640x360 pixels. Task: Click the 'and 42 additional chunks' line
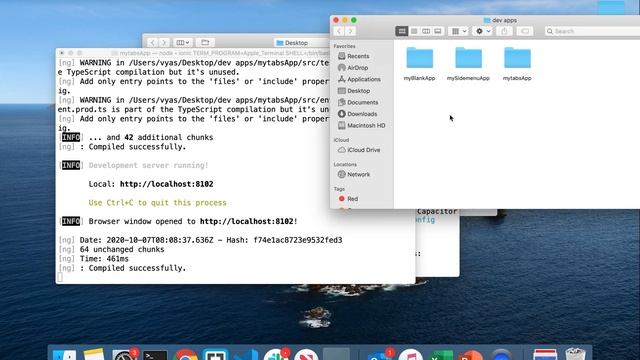tap(151, 138)
